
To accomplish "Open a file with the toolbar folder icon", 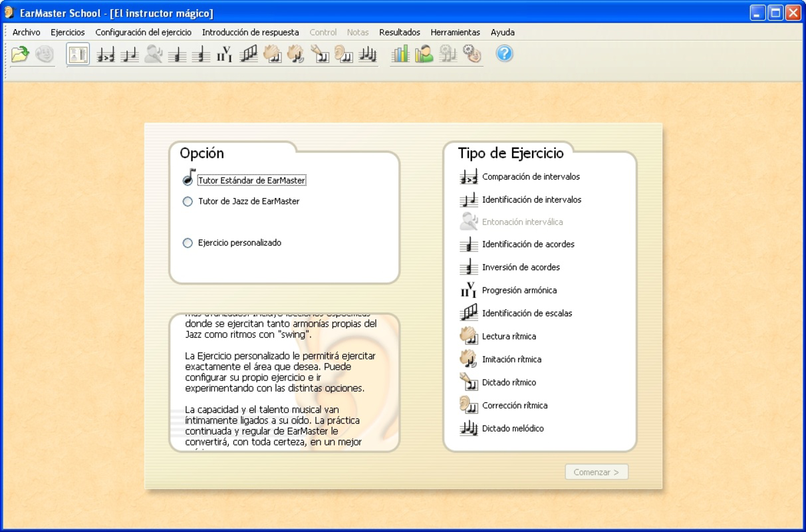I will click(x=21, y=54).
